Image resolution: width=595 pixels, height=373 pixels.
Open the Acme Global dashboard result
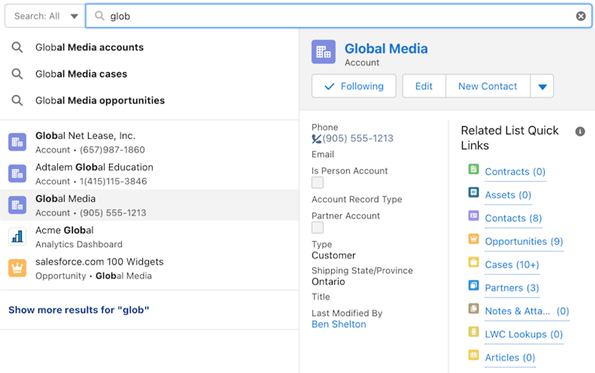point(149,237)
